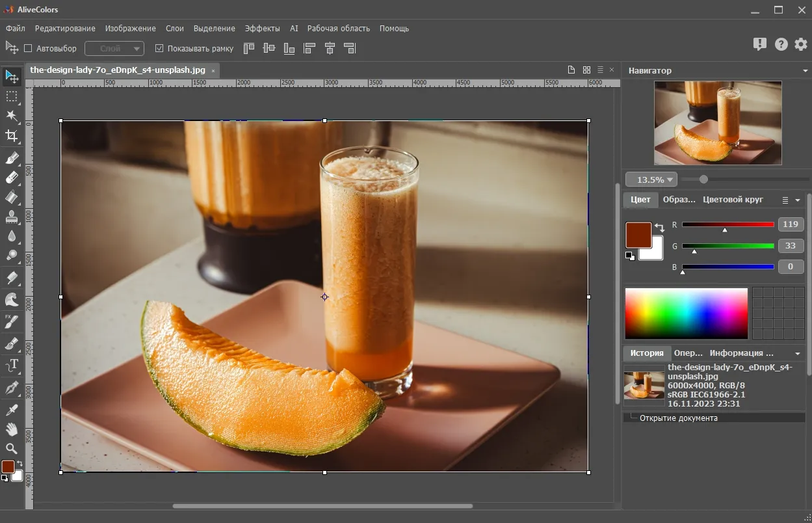This screenshot has width=812, height=523.
Task: Pick the Eyedropper tool
Action: click(11, 410)
